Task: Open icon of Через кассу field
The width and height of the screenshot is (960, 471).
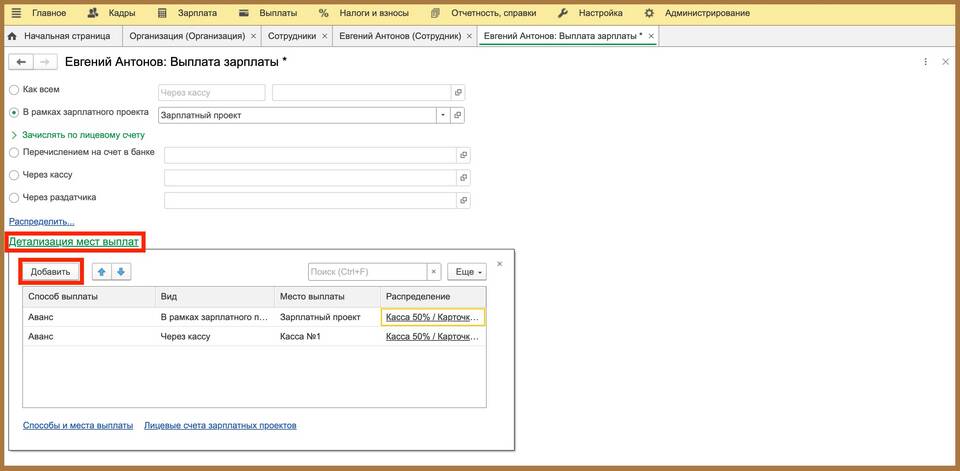Action: [463, 178]
